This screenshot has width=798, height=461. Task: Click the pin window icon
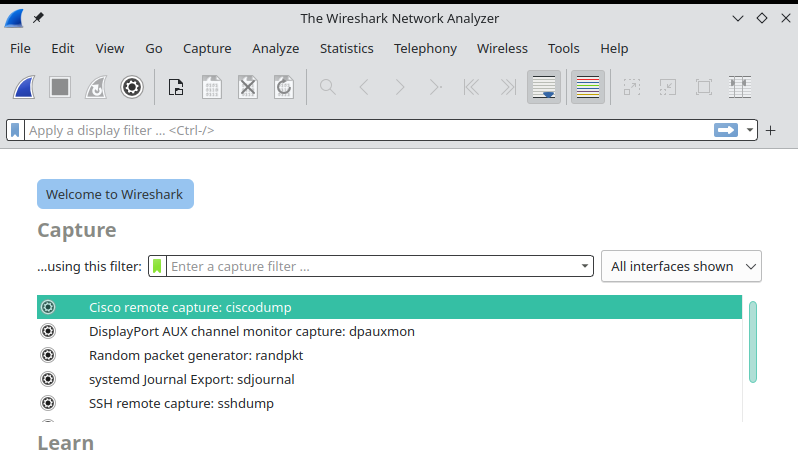[x=38, y=18]
